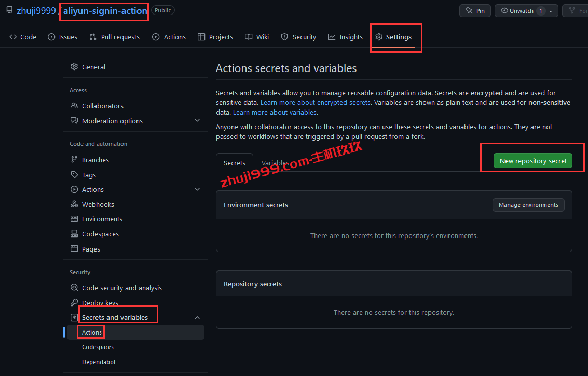Click New repository secret button
This screenshot has width=588, height=376.
[x=533, y=161]
